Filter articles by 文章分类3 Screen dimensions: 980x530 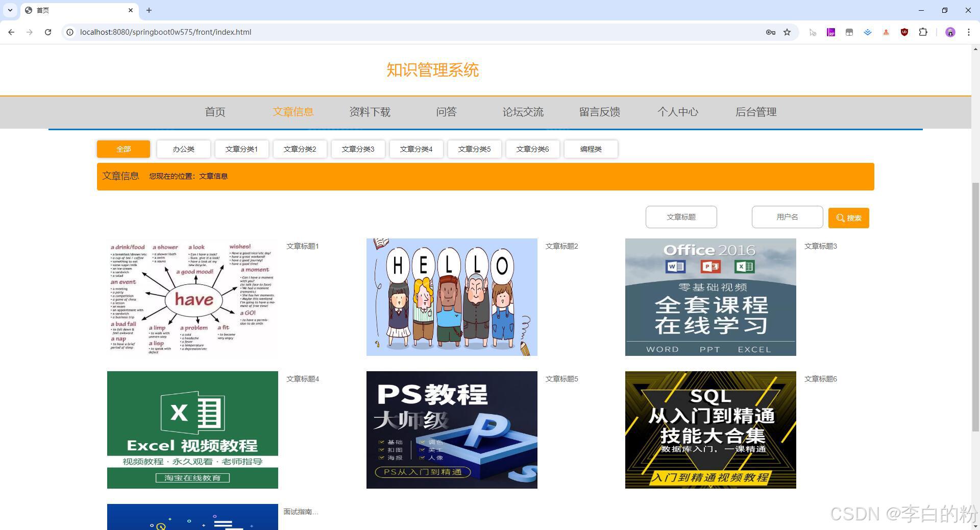click(358, 149)
